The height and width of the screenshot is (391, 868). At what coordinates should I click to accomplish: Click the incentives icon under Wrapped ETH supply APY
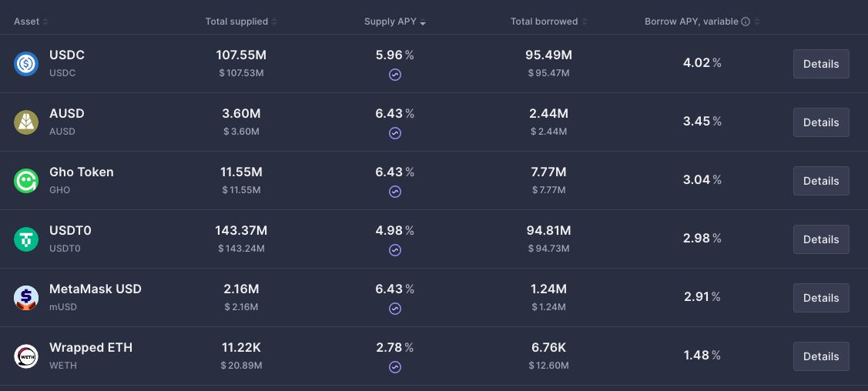[394, 367]
